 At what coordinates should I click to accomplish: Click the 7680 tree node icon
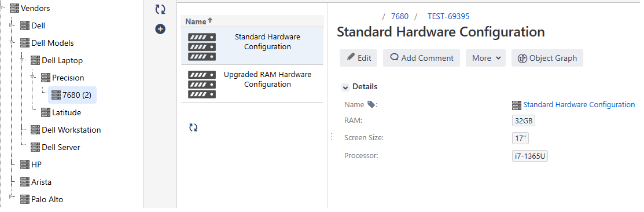[56, 96]
